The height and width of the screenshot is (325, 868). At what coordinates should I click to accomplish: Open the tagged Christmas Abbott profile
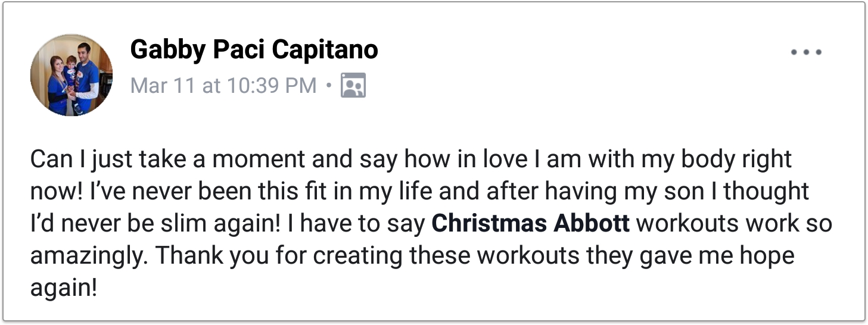point(530,224)
